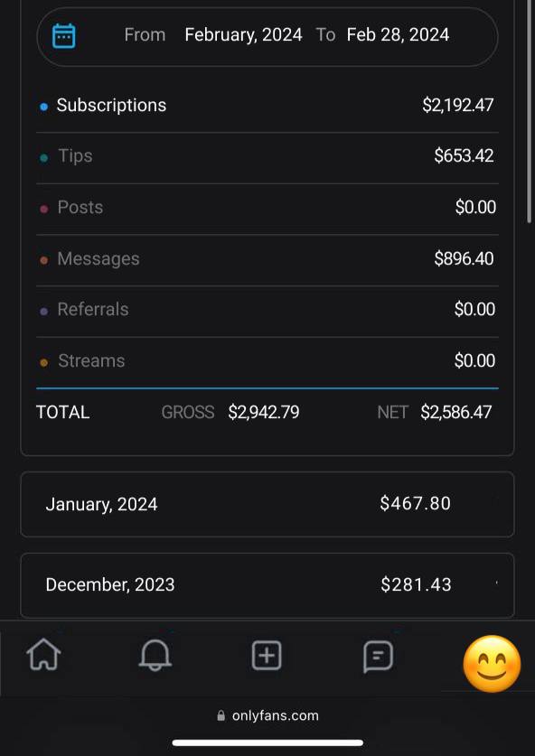Change the From date February, 2024
This screenshot has width=535, height=756.
click(244, 35)
